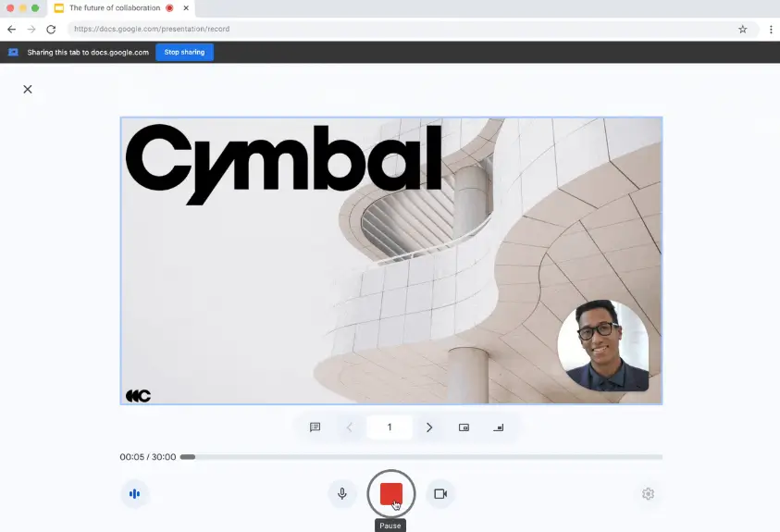Change camera bubble size icon

coord(498,427)
